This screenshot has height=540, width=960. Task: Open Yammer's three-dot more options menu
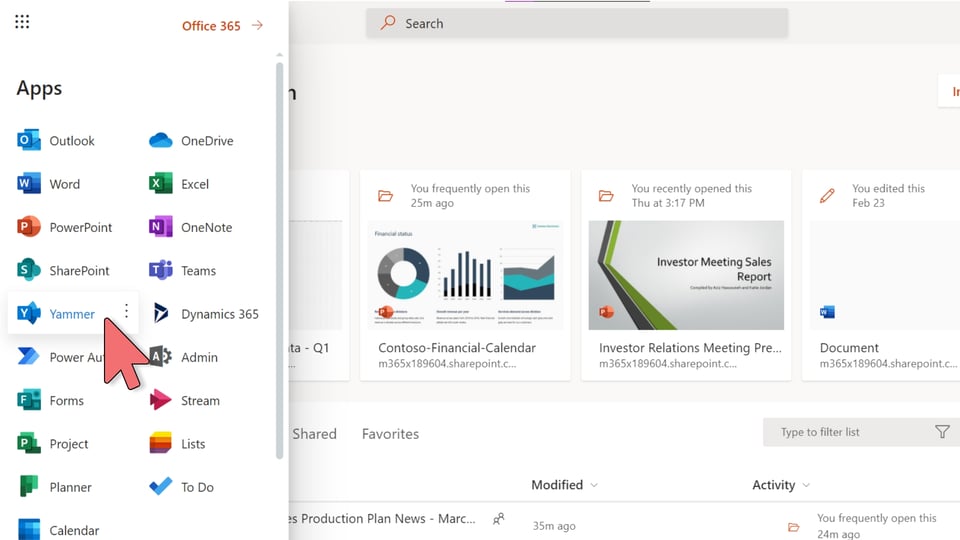126,311
